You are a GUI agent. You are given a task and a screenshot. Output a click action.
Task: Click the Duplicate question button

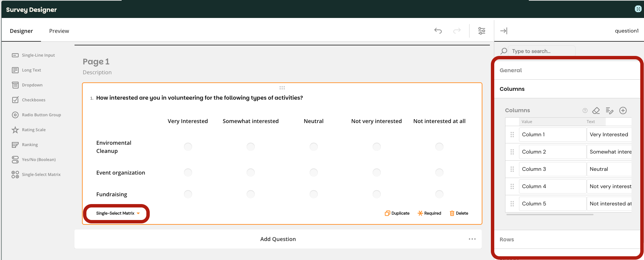[x=397, y=213]
